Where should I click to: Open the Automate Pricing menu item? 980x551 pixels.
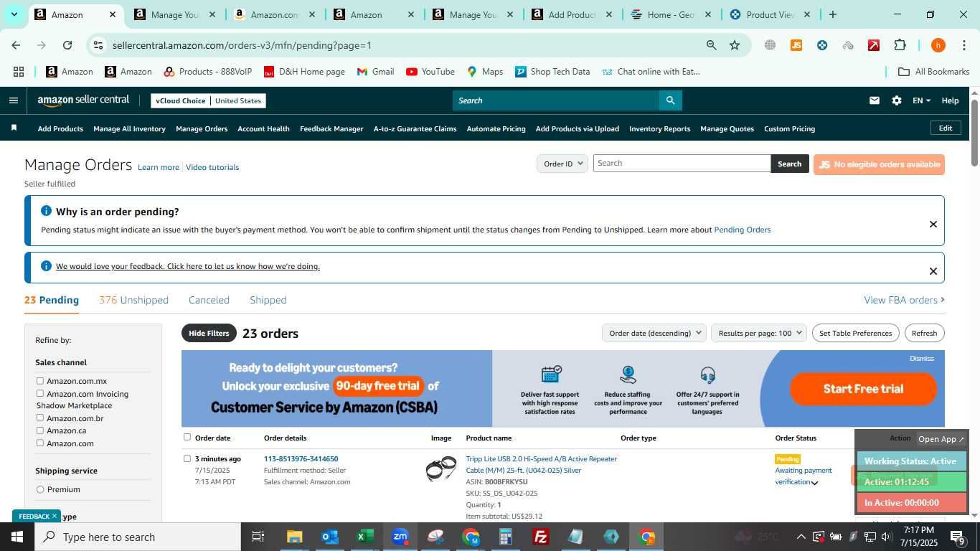[x=496, y=128]
